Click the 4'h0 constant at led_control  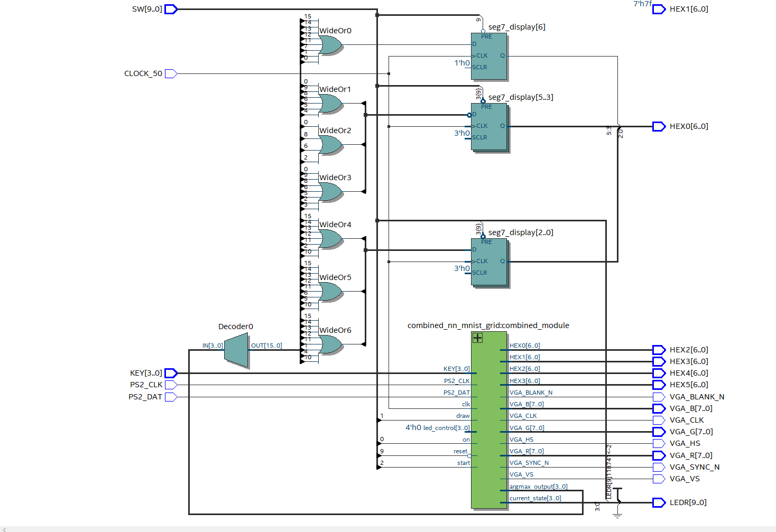coord(413,427)
